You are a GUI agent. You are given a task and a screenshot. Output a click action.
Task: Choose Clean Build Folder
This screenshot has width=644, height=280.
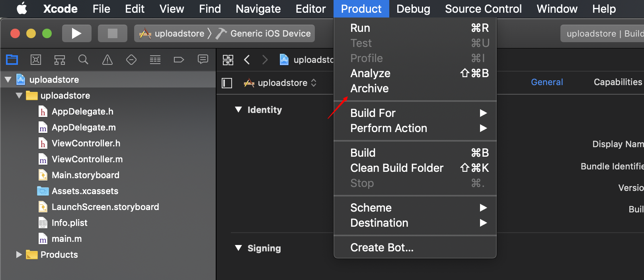point(415,168)
